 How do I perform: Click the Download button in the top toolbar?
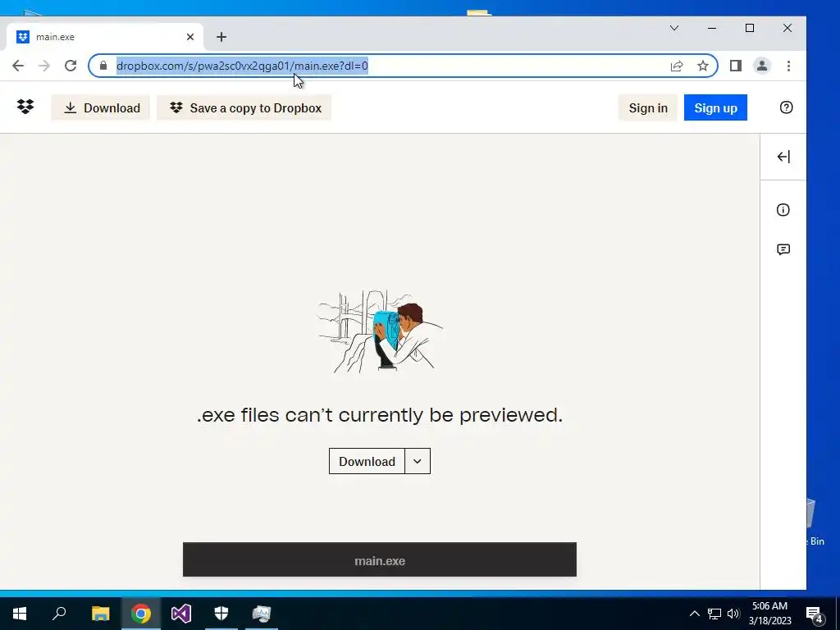tap(101, 107)
